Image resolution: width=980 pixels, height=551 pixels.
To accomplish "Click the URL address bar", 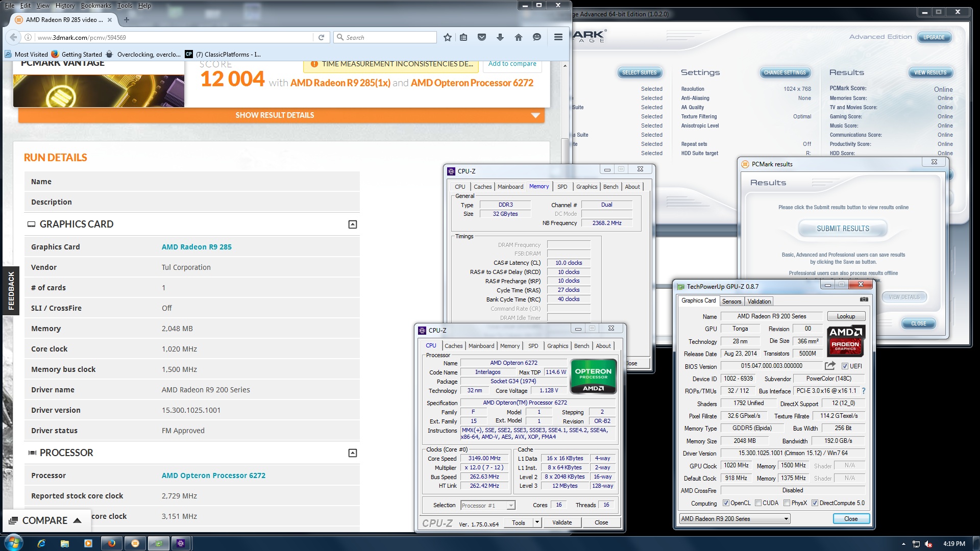I will tap(174, 37).
